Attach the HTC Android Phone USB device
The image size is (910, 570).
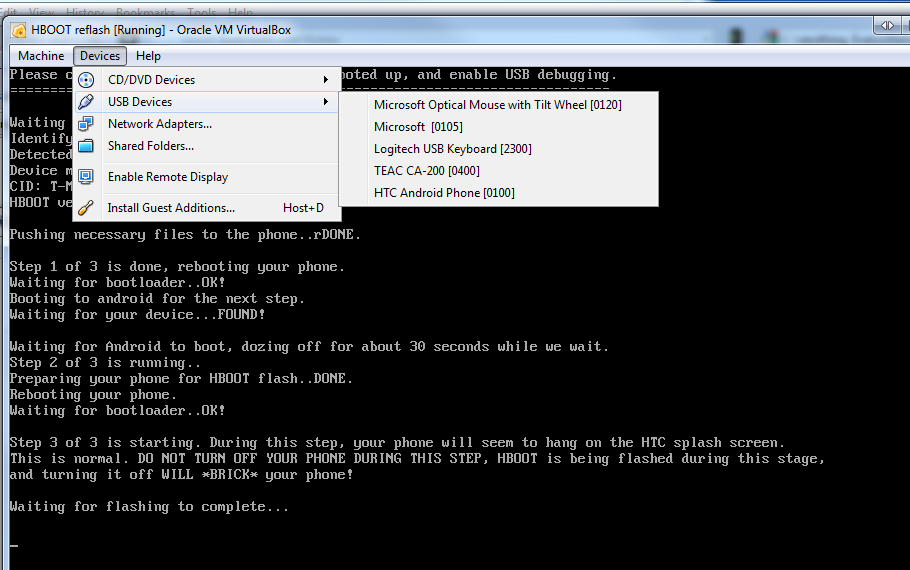pyautogui.click(x=444, y=193)
